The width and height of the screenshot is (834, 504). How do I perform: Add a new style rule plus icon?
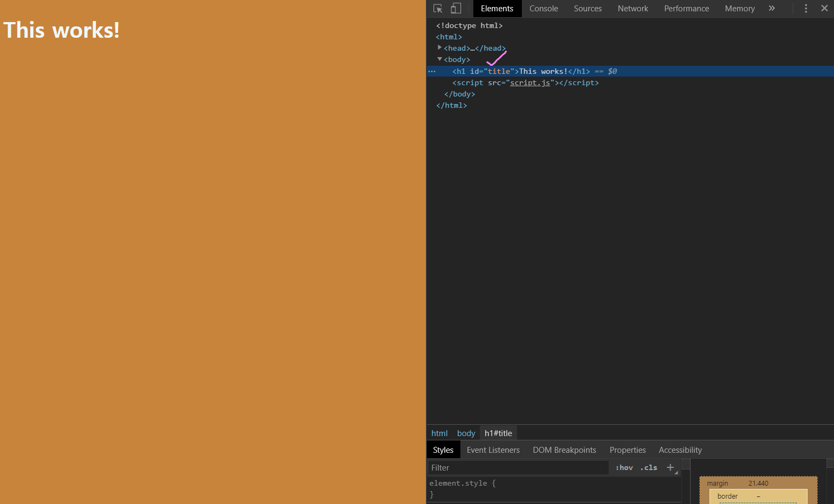670,467
